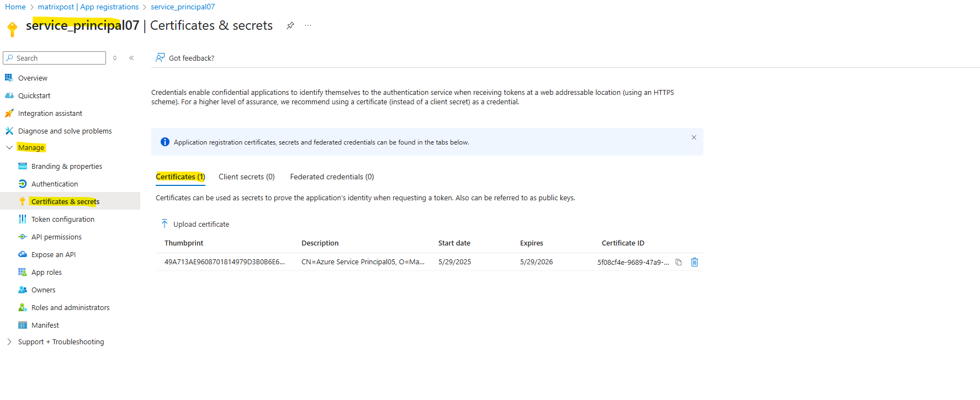Select thumbprint 49A713AE9608701814979D3B0B6E6...
The image size is (980, 400).
[225, 262]
